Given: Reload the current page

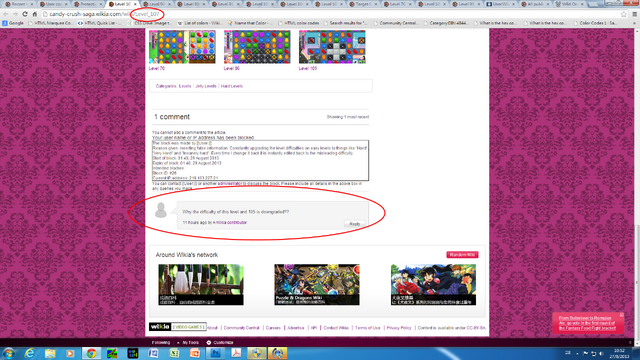Looking at the screenshot, I should click(x=24, y=14).
